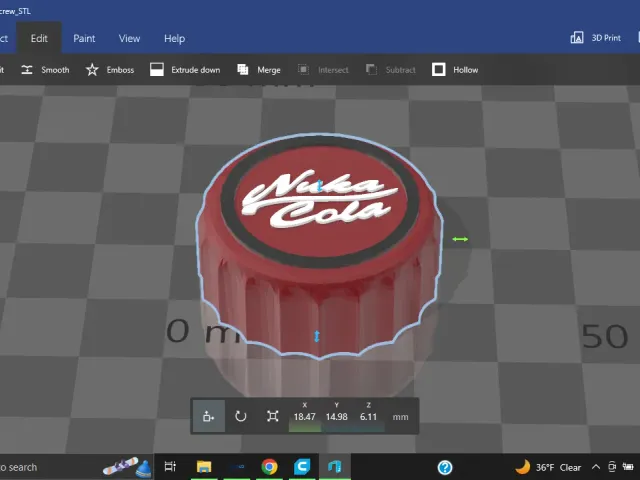
Task: Open the Help tab
Action: point(174,38)
